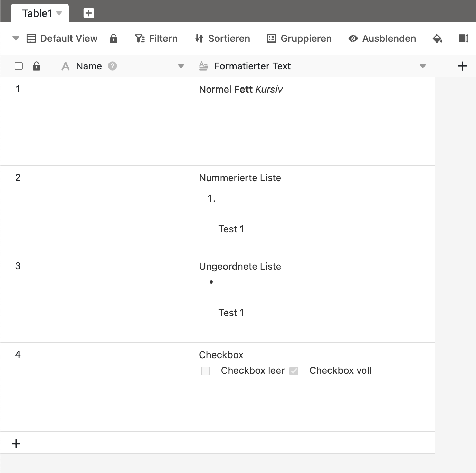The image size is (476, 473).
Task: Select the Table1 tab
Action: pyautogui.click(x=37, y=13)
